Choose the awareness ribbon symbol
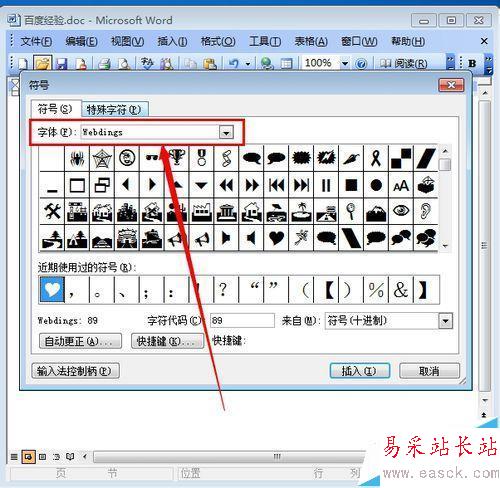500x488 pixels. click(376, 158)
